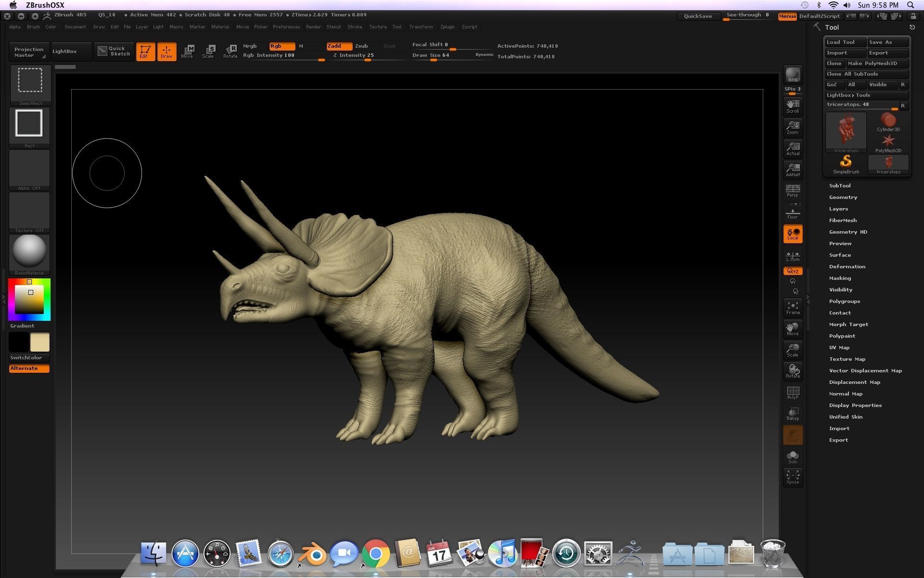Click inside the color picker square
Screen dimensions: 924x578
29,299
